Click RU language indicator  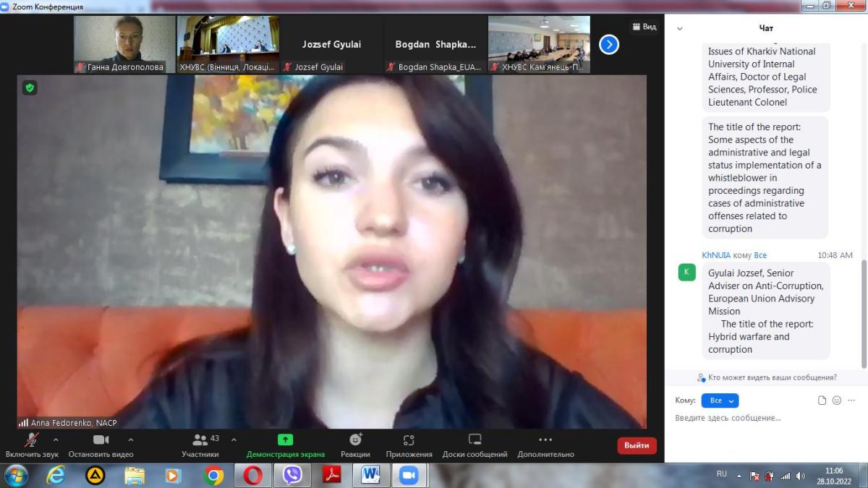[722, 474]
